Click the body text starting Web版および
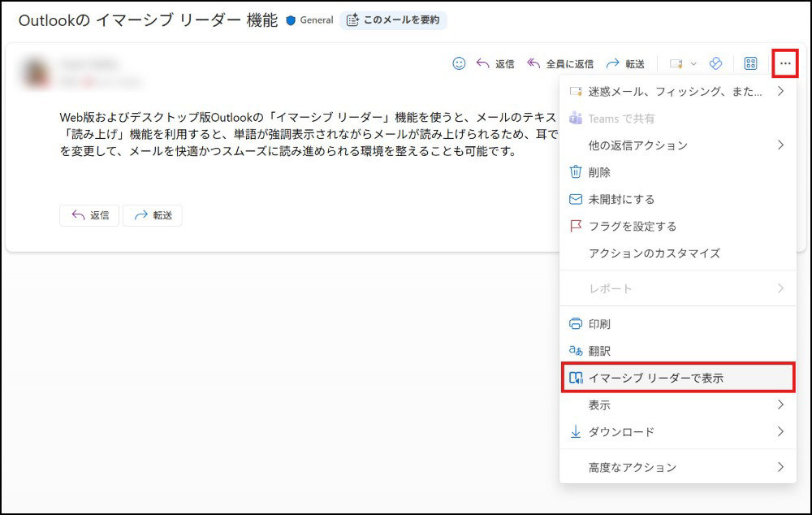The image size is (812, 515). coord(308,134)
